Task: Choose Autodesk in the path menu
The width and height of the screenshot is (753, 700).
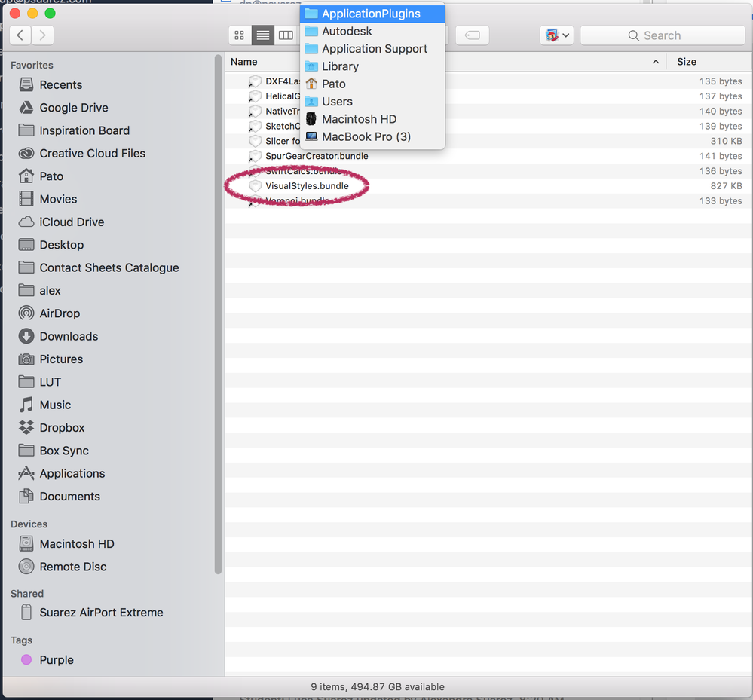Action: point(372,31)
